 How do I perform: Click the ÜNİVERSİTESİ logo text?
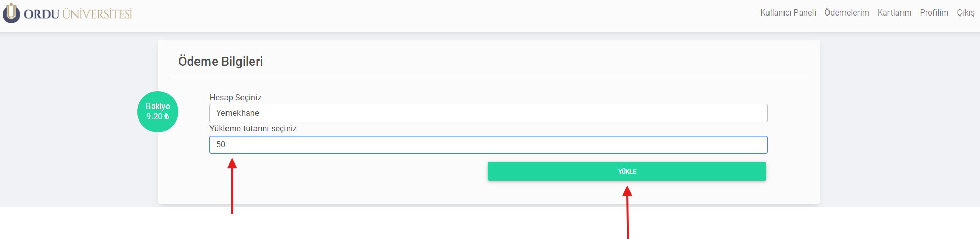[x=97, y=14]
